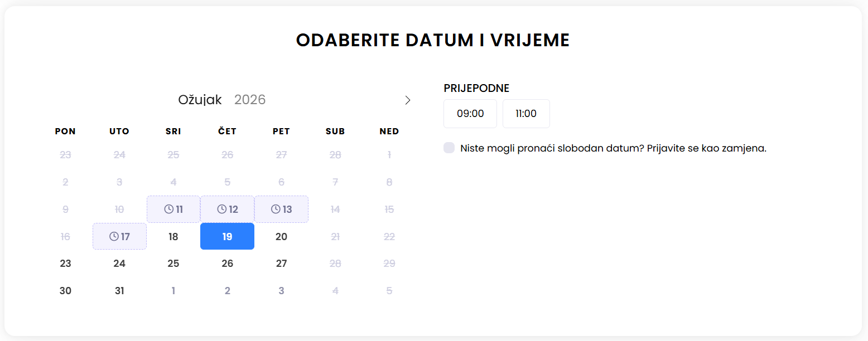Screen dimensions: 868x341
Task: Select waitlist date 11 with clock icon
Action: click(173, 210)
